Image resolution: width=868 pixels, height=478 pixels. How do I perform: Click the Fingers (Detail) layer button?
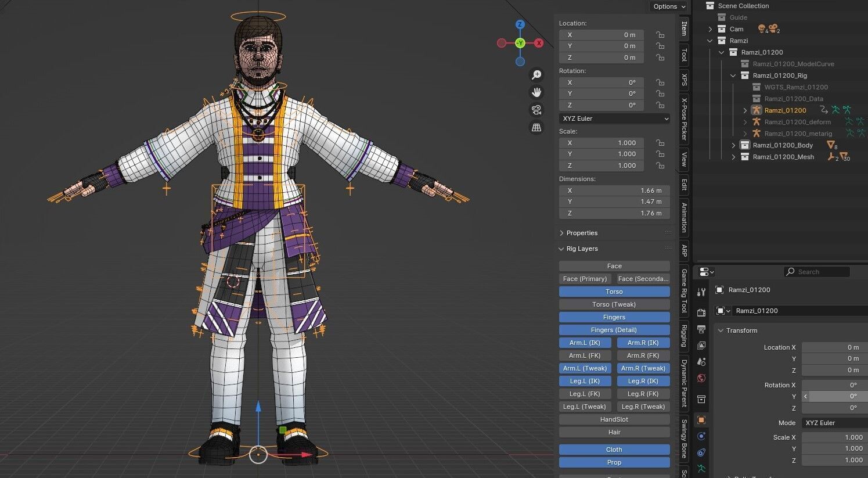(x=614, y=330)
